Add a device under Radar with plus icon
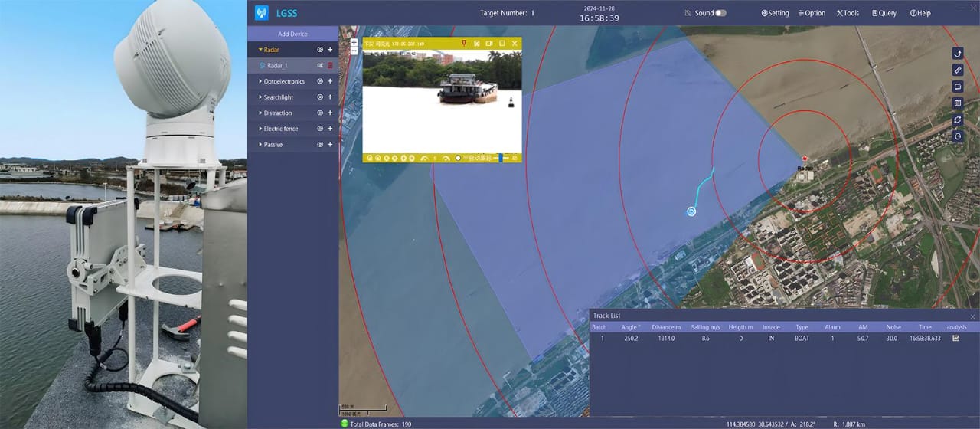This screenshot has height=429, width=980. click(330, 50)
